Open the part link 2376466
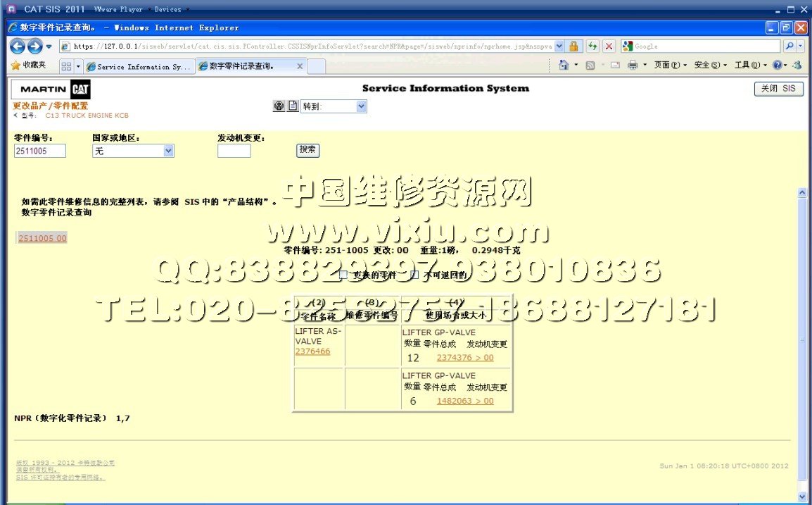This screenshot has height=505, width=812. (x=312, y=351)
